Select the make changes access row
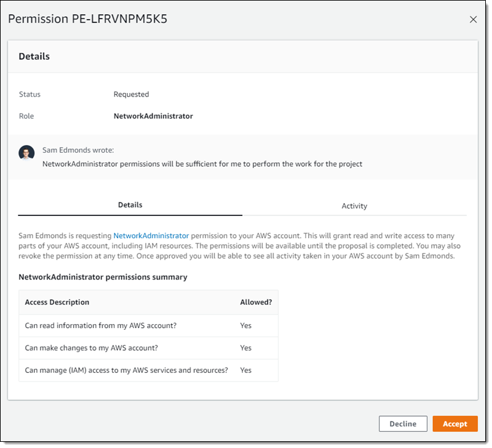The image size is (492, 448). point(92,348)
